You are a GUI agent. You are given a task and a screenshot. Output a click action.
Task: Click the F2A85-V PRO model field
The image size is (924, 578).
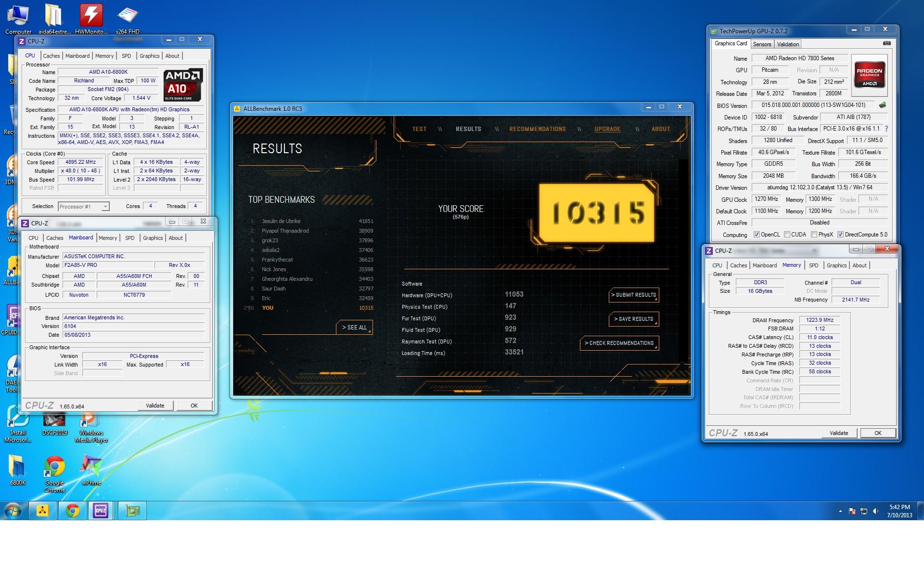(x=108, y=265)
